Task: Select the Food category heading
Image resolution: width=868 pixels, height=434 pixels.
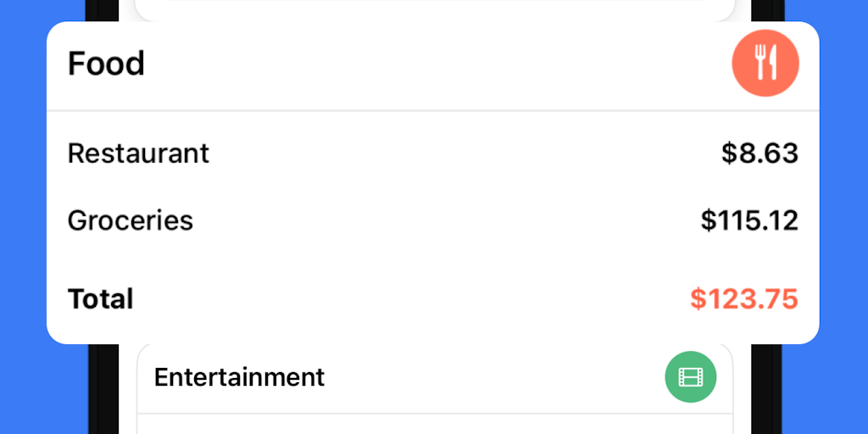Action: point(106,64)
